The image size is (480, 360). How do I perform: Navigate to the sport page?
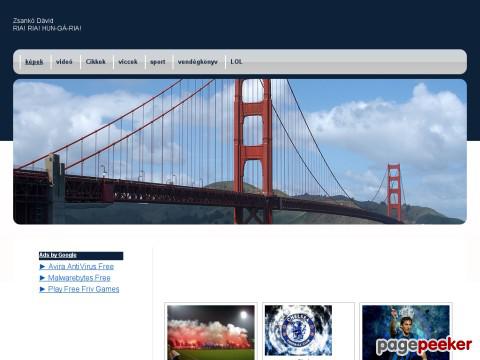[158, 62]
